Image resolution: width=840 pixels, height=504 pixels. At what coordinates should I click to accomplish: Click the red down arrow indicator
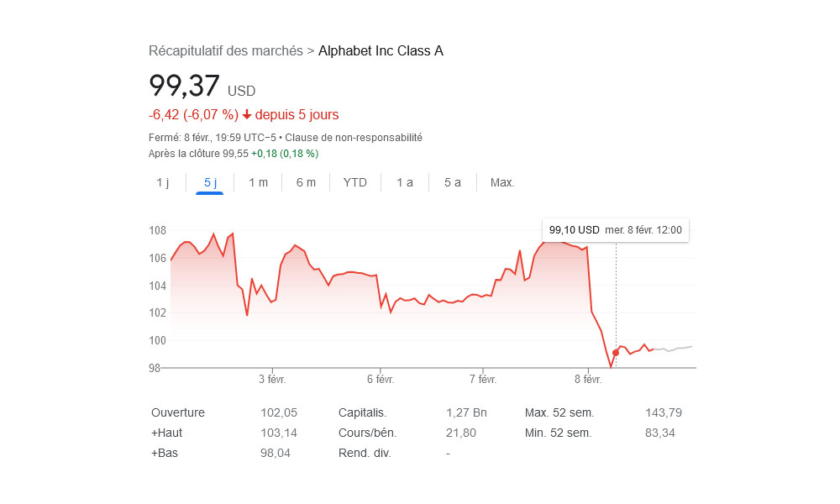[246, 114]
